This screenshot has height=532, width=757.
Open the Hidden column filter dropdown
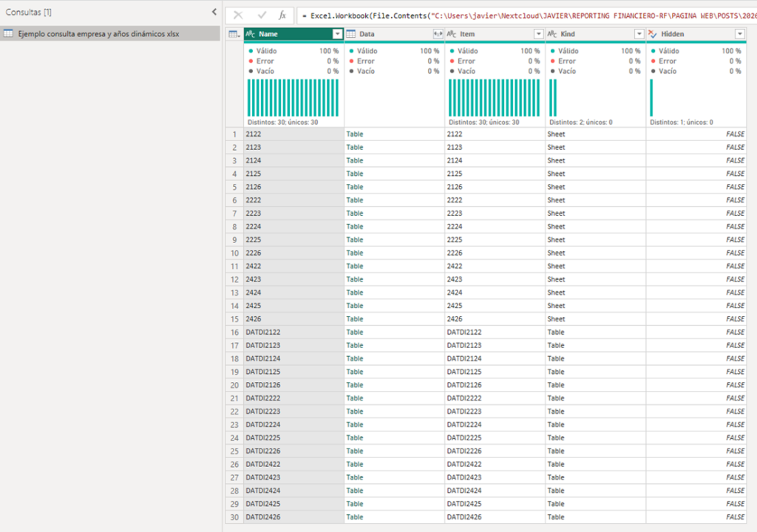739,34
